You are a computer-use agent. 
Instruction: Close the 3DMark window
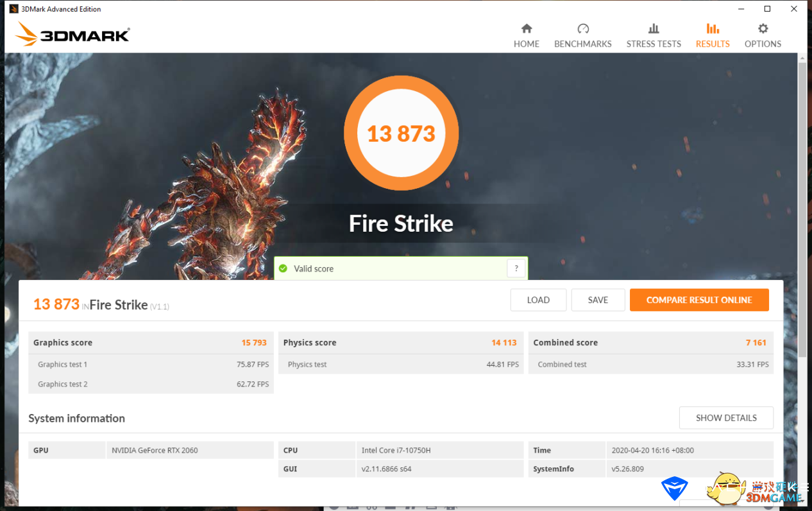(x=795, y=9)
